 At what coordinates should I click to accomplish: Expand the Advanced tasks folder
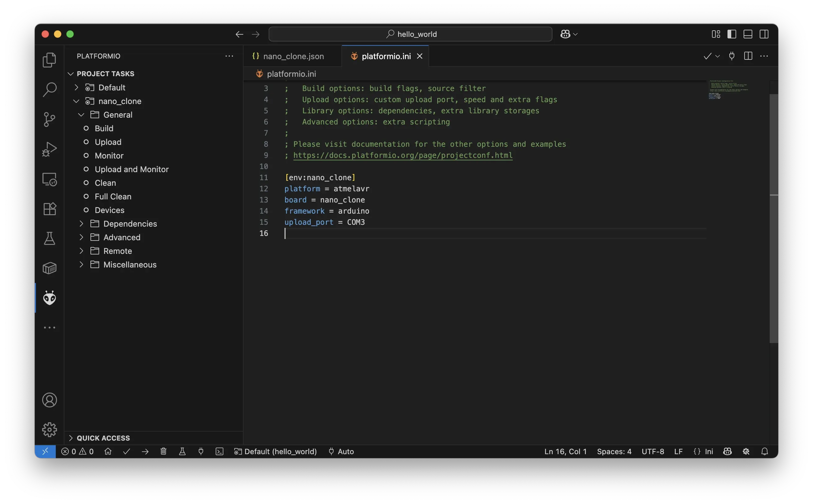[x=82, y=237]
